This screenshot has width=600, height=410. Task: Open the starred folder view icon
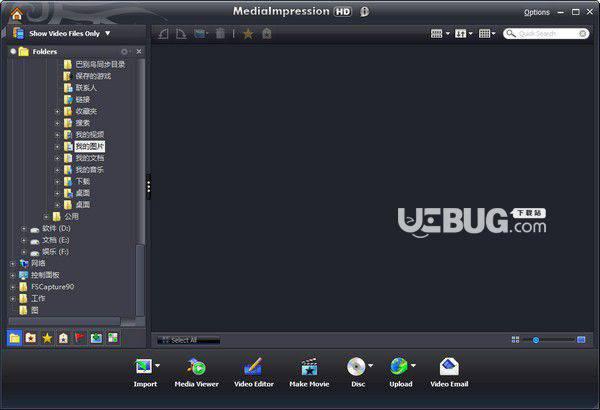pos(31,338)
